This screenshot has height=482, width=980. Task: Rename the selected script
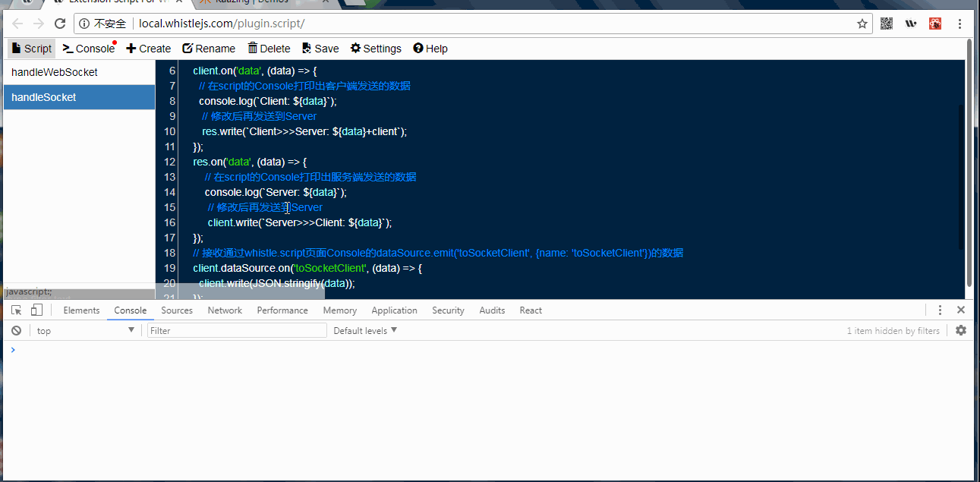tap(209, 49)
